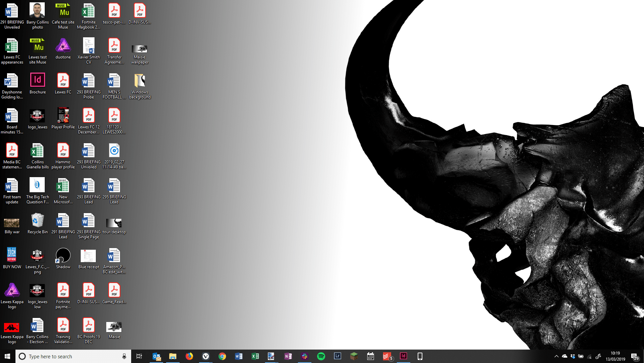Launch Spotify from the taskbar
The height and width of the screenshot is (363, 644).
(321, 356)
